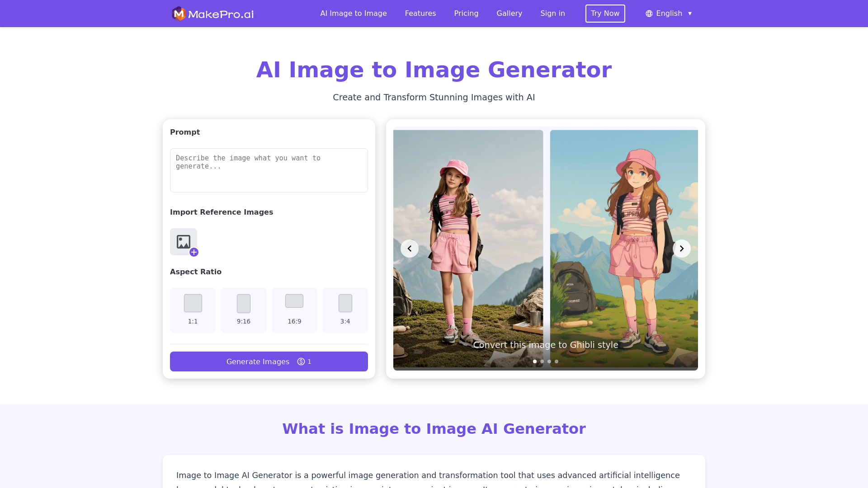The height and width of the screenshot is (488, 868).
Task: Open the image upload reference picker
Action: [x=184, y=242]
